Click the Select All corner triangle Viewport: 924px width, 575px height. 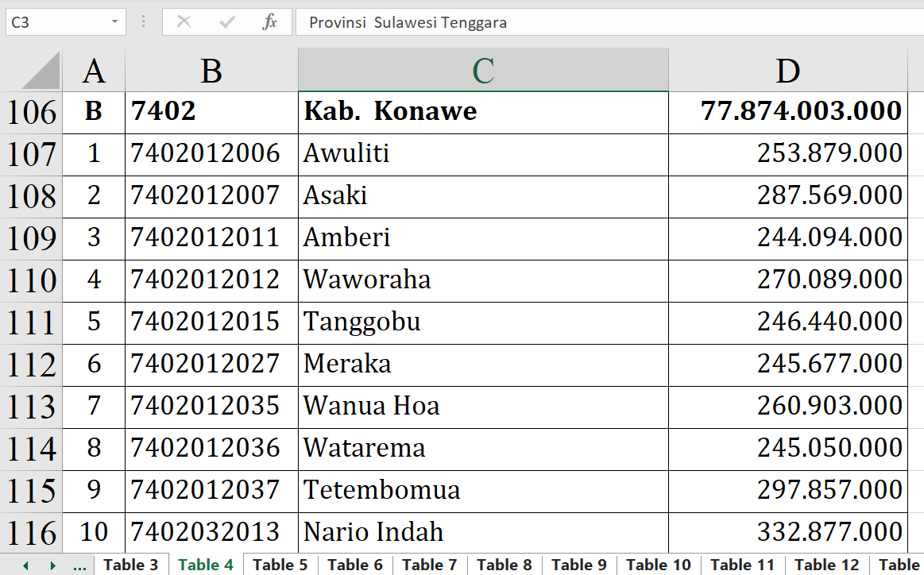41,71
